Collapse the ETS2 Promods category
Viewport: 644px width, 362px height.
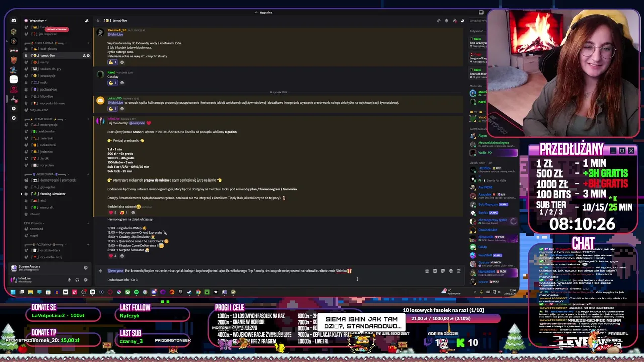click(x=33, y=223)
